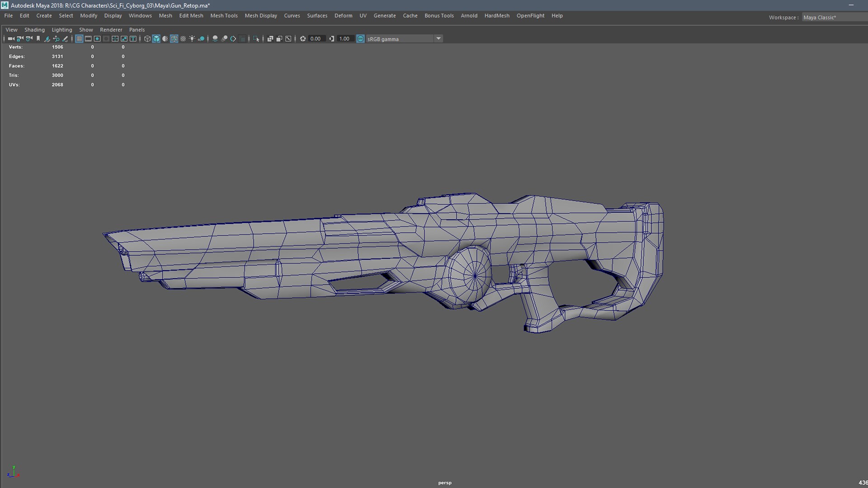Click the Gamma value field showing 1.00

pos(344,39)
